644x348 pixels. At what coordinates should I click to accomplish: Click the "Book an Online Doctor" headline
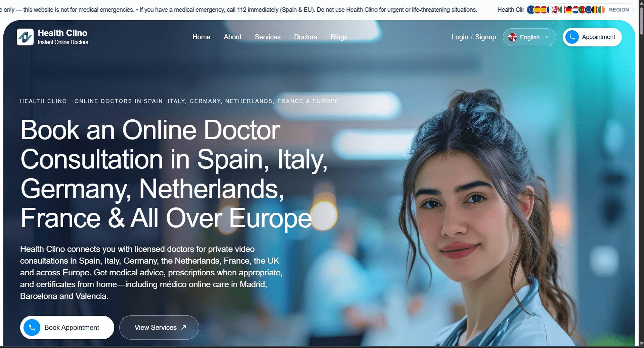tap(174, 174)
